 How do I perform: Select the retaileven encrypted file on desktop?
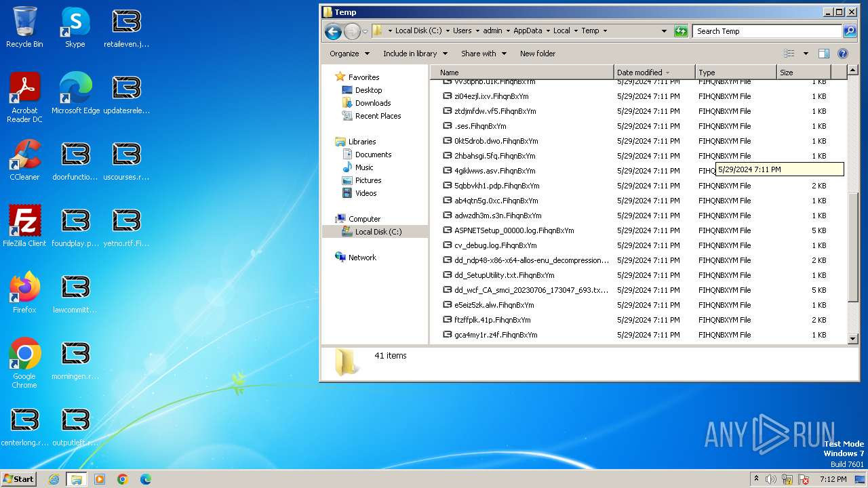126,27
